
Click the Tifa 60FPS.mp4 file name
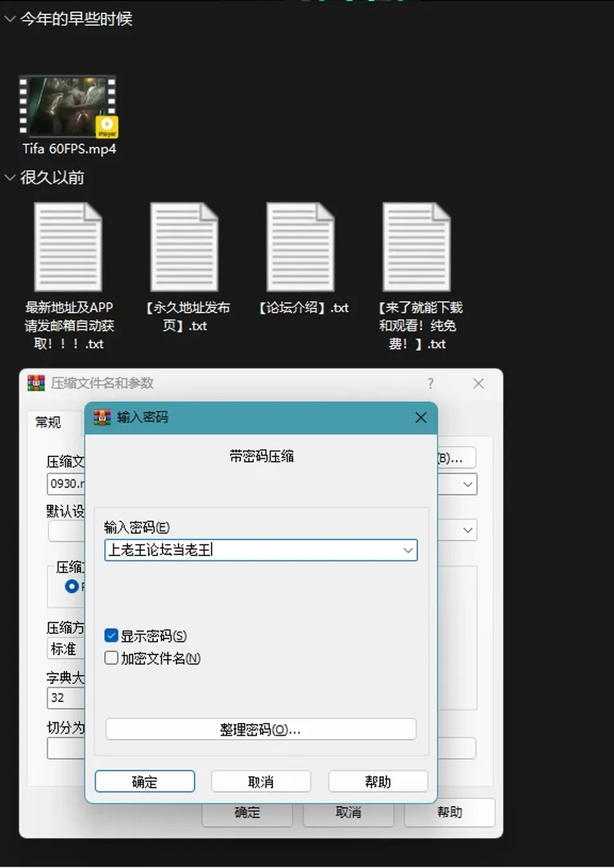[x=69, y=149]
